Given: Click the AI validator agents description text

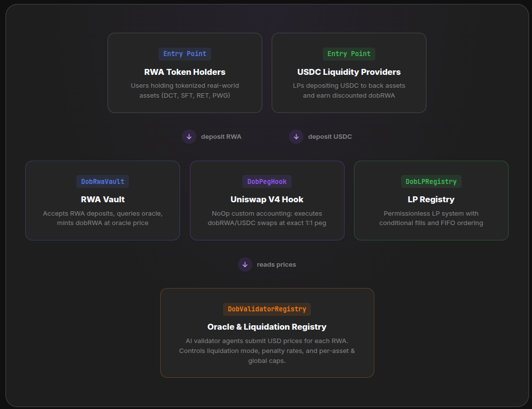Looking at the screenshot, I should tap(267, 351).
